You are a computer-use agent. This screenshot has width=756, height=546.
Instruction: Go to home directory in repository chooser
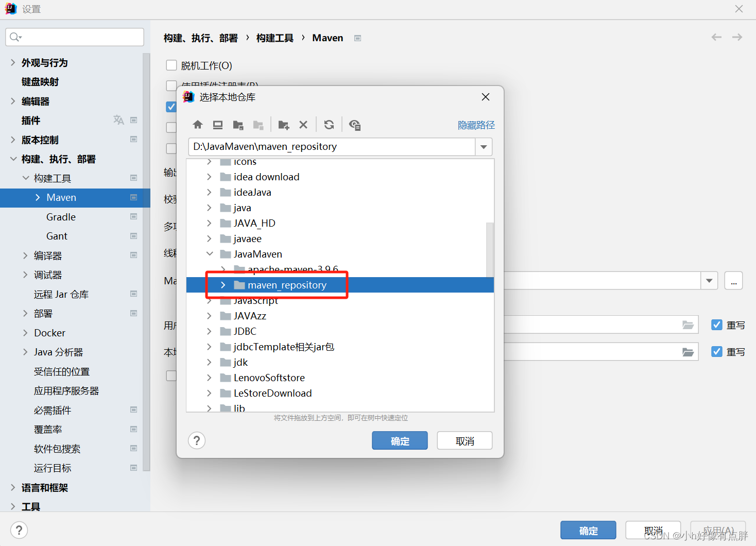pyautogui.click(x=198, y=125)
